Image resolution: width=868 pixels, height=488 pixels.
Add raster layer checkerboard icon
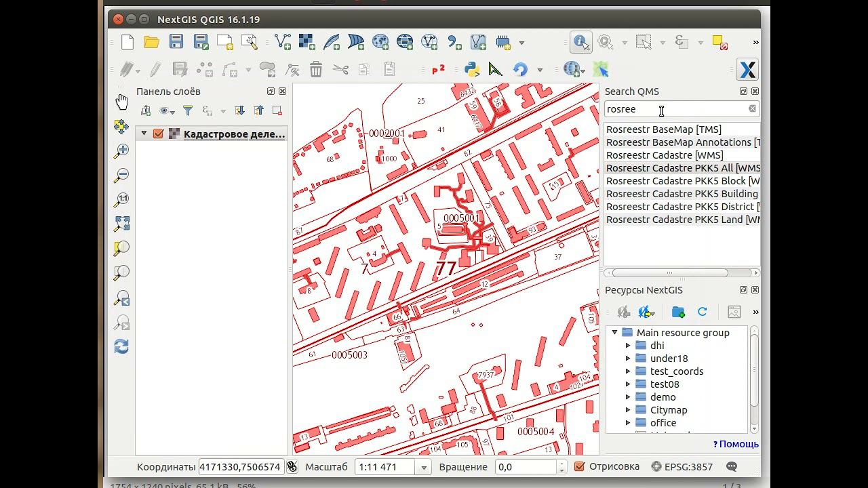coord(307,42)
